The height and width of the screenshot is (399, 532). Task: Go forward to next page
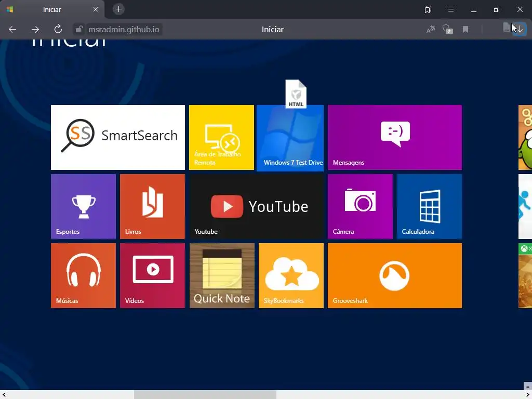(35, 30)
